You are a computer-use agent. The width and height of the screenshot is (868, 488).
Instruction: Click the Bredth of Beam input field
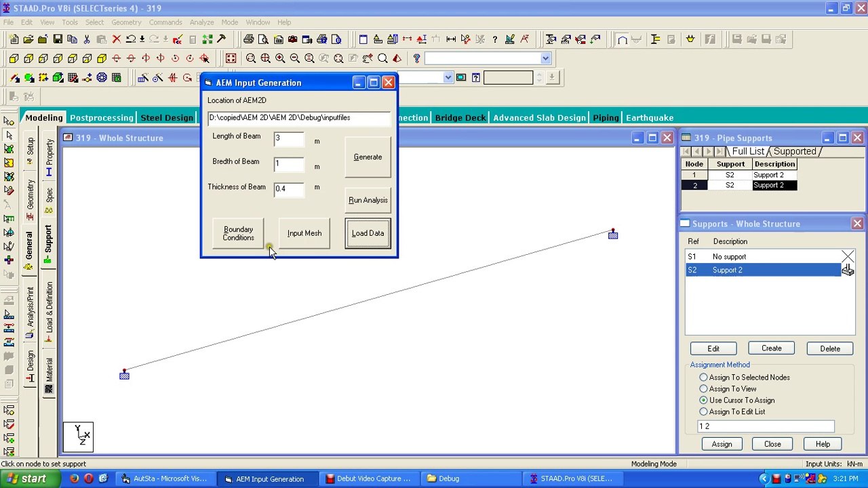pos(289,163)
